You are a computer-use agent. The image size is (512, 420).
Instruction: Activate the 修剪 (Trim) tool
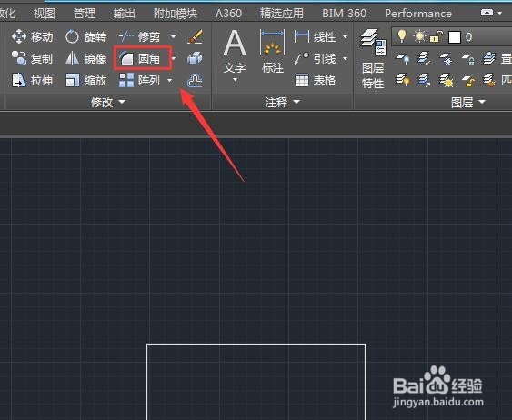139,37
